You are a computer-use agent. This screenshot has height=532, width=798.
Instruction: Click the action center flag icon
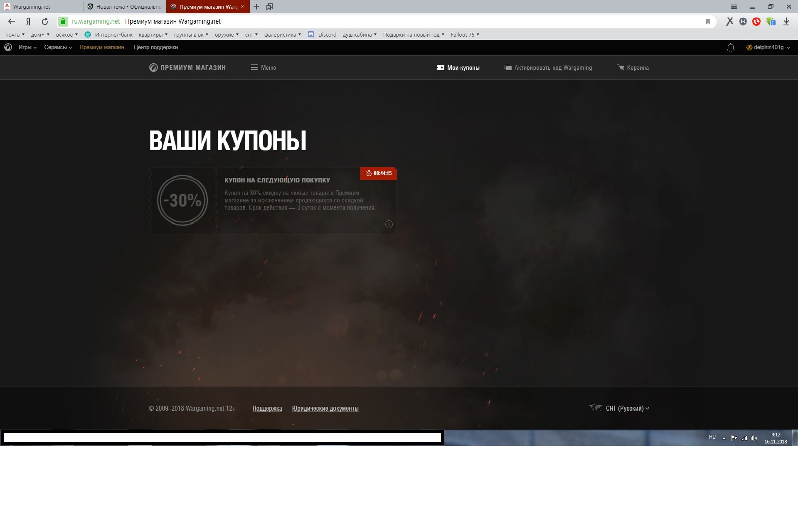[x=734, y=438]
